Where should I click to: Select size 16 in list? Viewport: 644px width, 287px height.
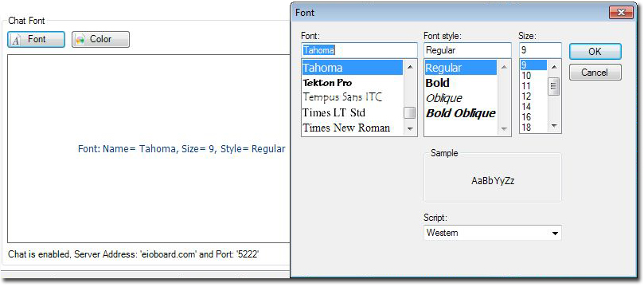533,117
